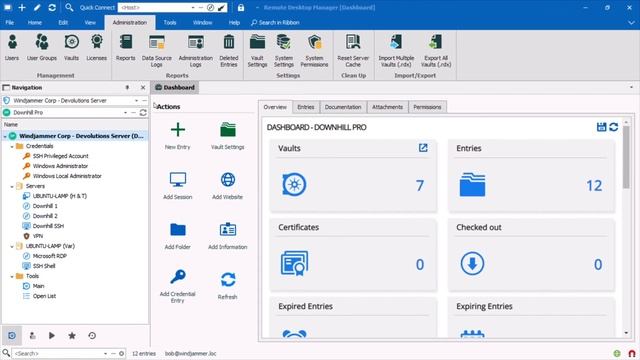Close the Navigation panel

pyautogui.click(x=143, y=87)
